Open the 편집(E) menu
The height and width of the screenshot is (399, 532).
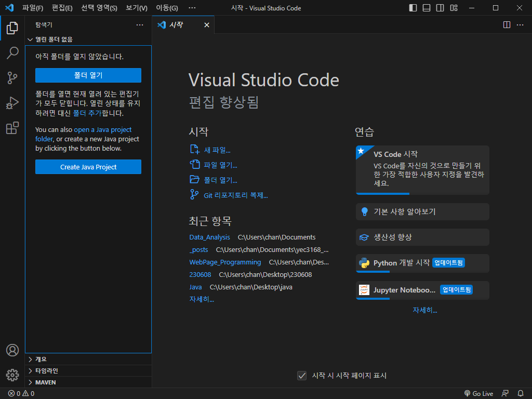pos(62,8)
